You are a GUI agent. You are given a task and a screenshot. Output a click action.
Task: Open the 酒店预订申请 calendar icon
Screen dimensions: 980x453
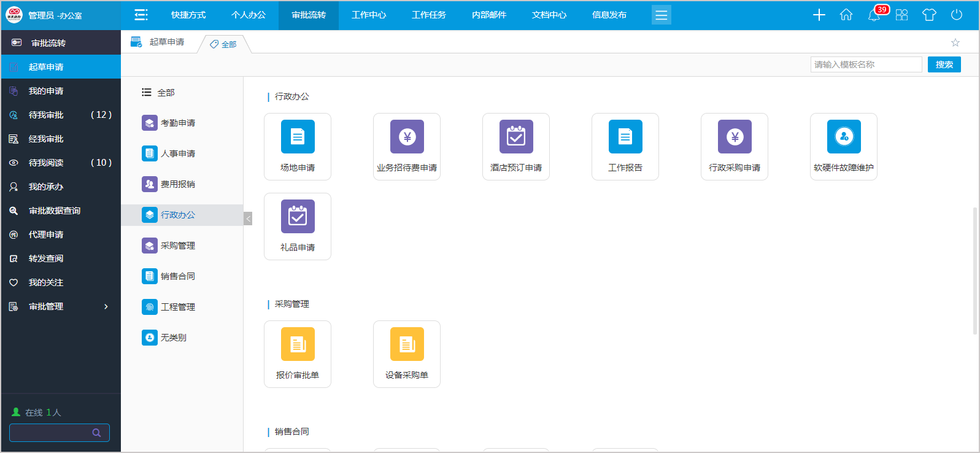(516, 137)
